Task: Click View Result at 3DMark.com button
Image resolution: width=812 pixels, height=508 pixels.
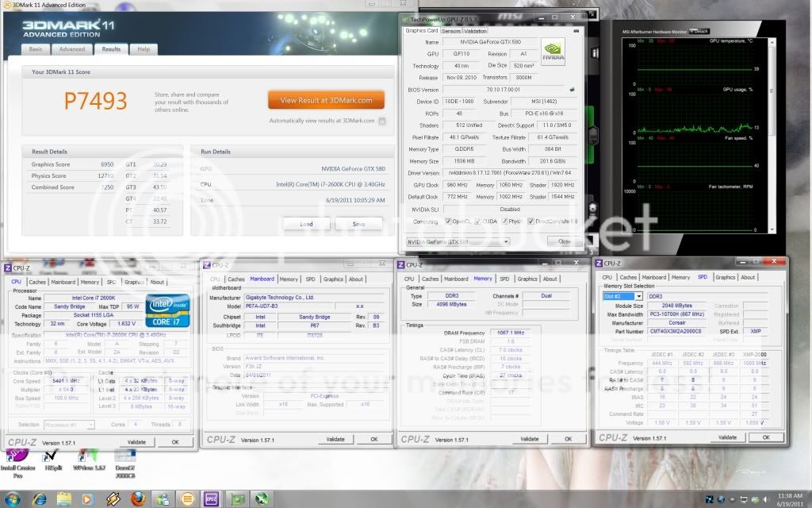Action: pyautogui.click(x=325, y=100)
